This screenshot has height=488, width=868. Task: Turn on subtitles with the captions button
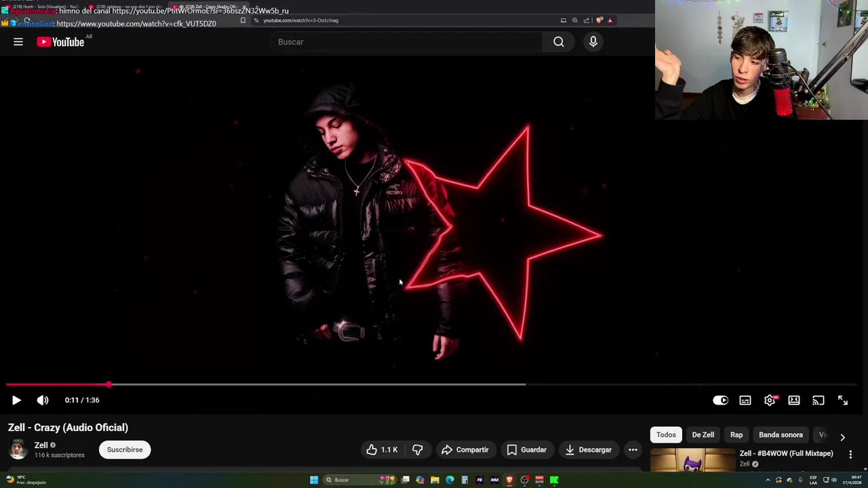tap(745, 401)
